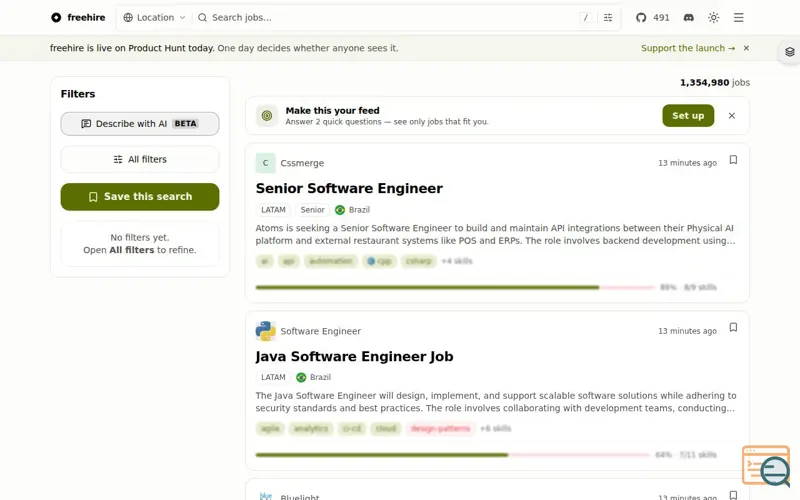The height and width of the screenshot is (500, 800).
Task: Click the Brazil flag tag on Senior Software Engineer
Action: pyautogui.click(x=353, y=210)
